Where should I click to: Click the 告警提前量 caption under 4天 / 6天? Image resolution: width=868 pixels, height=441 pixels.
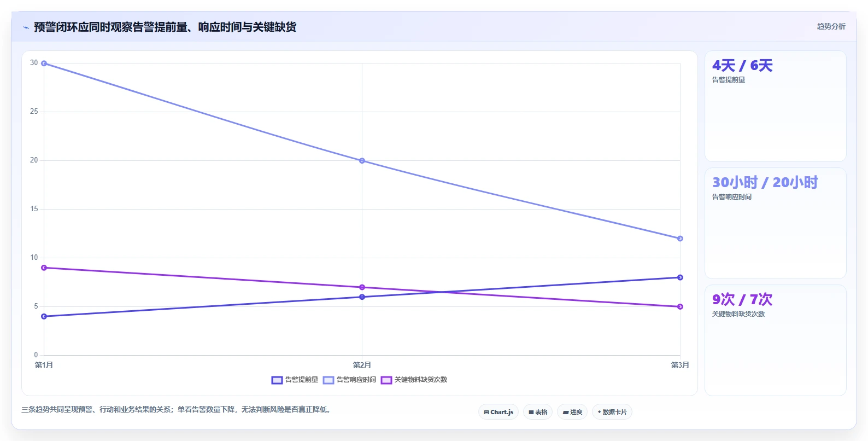coord(729,80)
